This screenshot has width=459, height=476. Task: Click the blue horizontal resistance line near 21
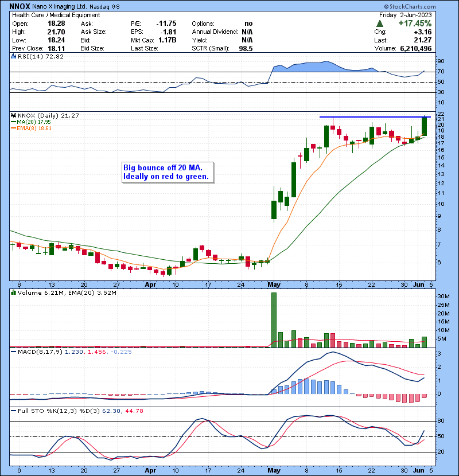pyautogui.click(x=375, y=117)
